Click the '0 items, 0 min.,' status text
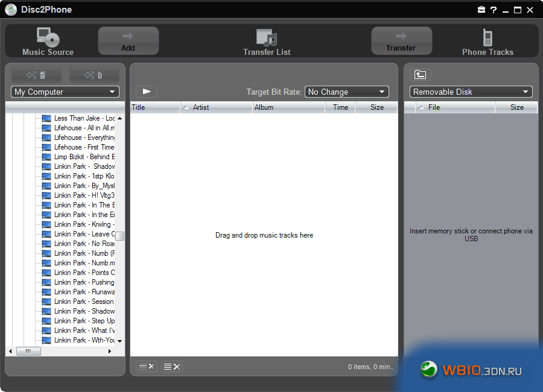The height and width of the screenshot is (392, 543). [371, 367]
